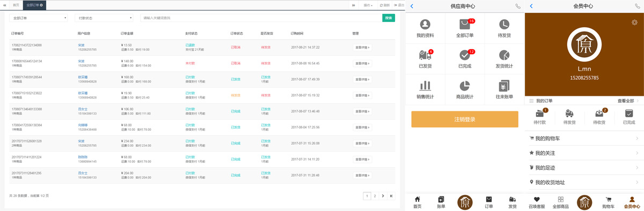
Task: Tap 会员中心 icon in bottom bar
Action: pyautogui.click(x=632, y=202)
